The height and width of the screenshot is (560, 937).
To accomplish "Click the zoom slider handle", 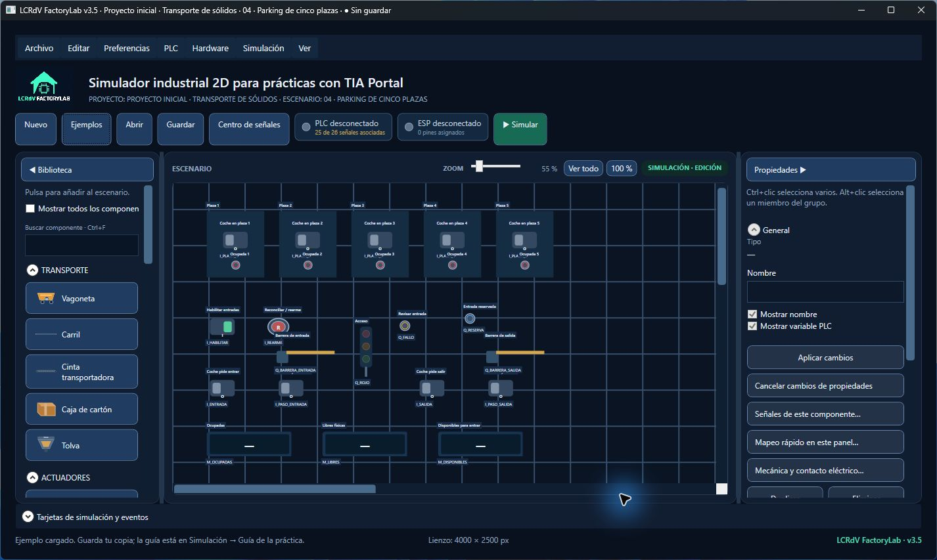I will [479, 166].
